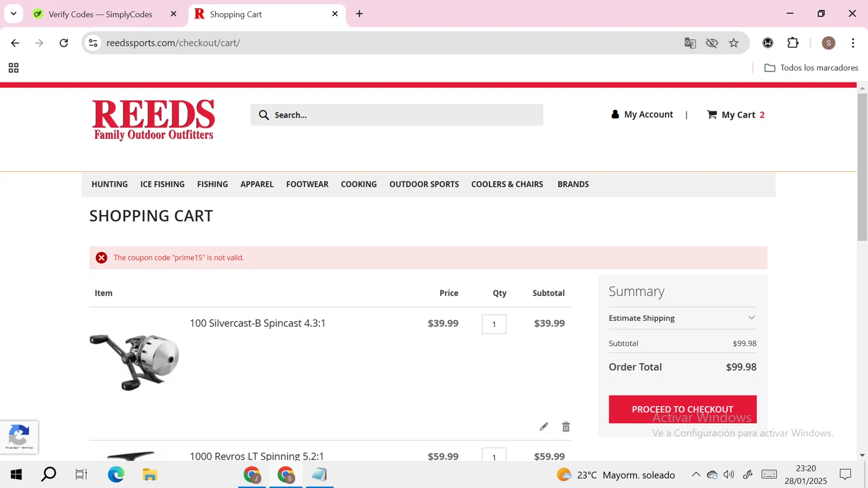Open a new tab with the plus icon

point(359,14)
